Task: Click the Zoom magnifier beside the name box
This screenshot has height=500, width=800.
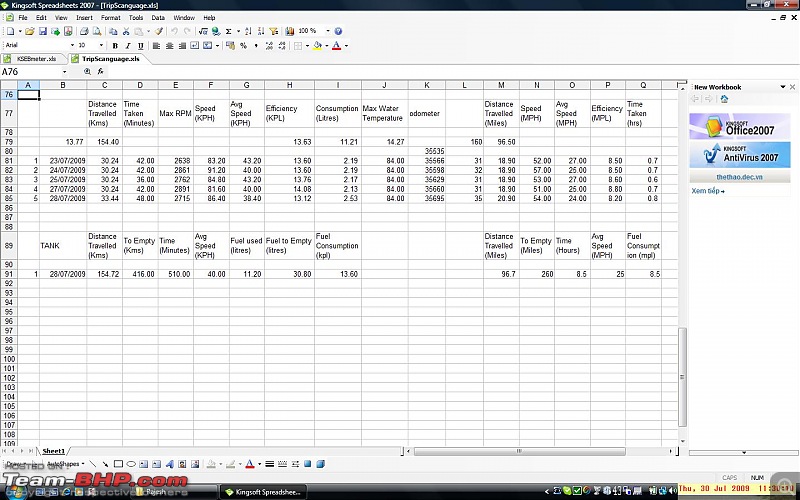Action: coord(87,72)
